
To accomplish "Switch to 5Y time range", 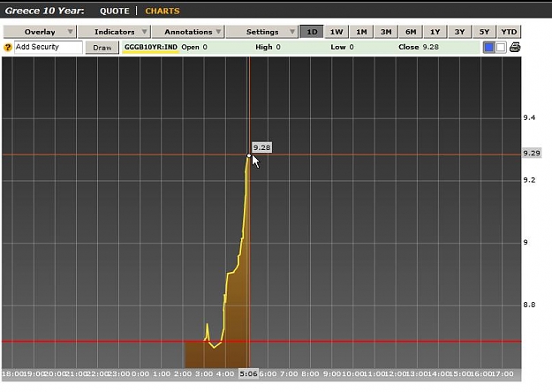I will [x=484, y=32].
